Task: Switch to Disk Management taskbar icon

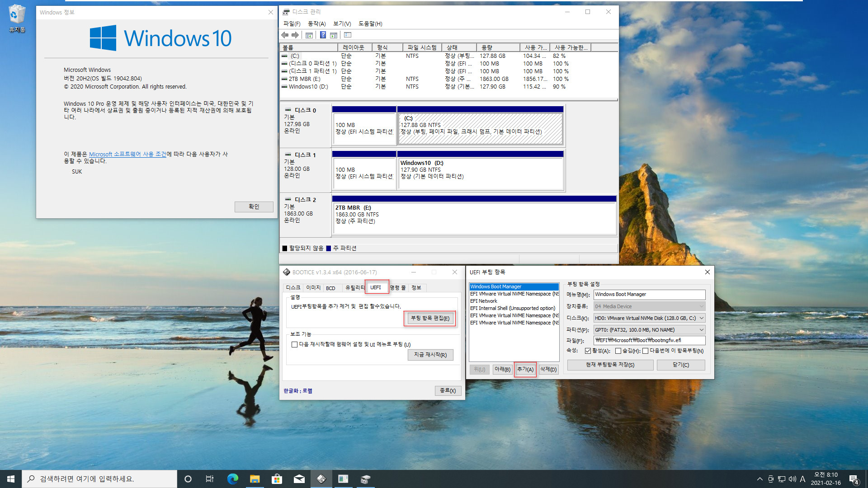Action: tap(365, 479)
